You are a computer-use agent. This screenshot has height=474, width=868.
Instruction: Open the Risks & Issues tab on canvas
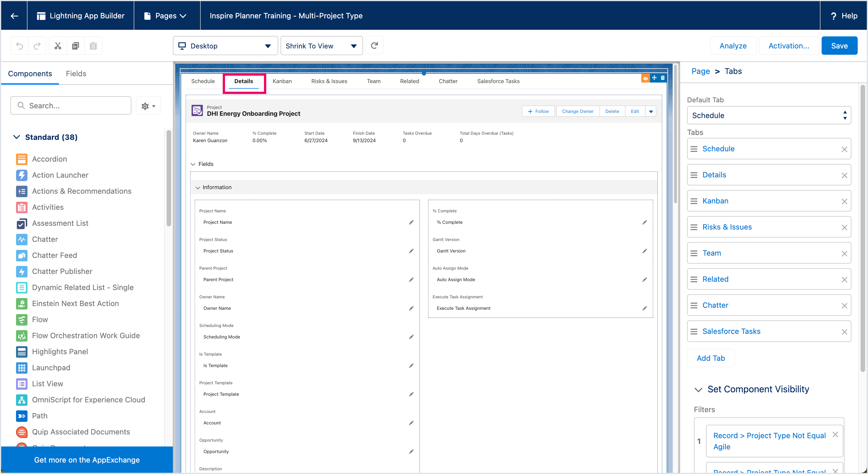click(329, 81)
